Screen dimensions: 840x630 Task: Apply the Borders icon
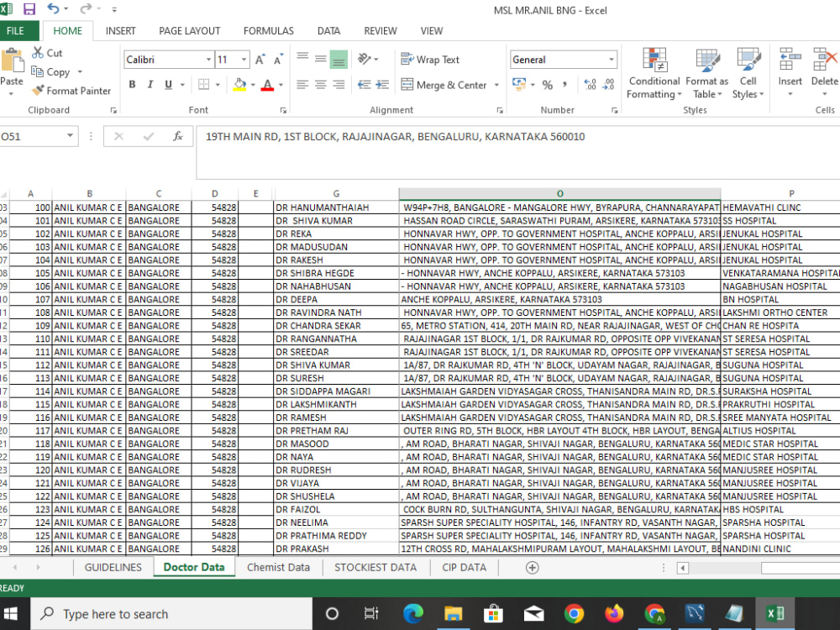203,84
